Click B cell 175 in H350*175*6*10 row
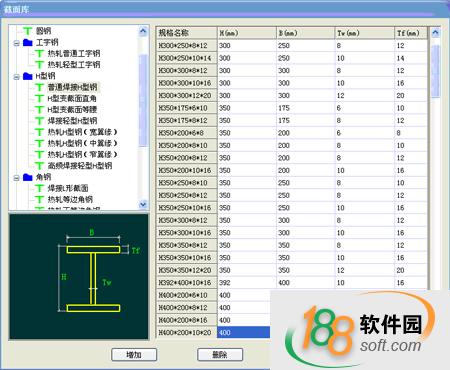The height and width of the screenshot is (370, 450). [306, 108]
